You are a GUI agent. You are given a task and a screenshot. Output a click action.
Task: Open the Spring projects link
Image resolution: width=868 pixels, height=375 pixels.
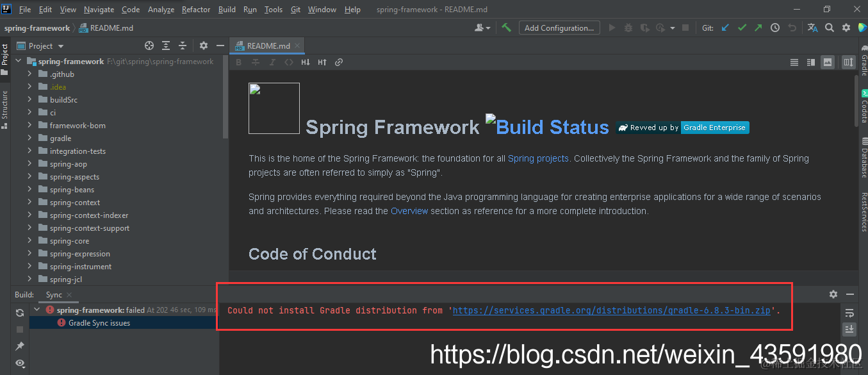(538, 158)
